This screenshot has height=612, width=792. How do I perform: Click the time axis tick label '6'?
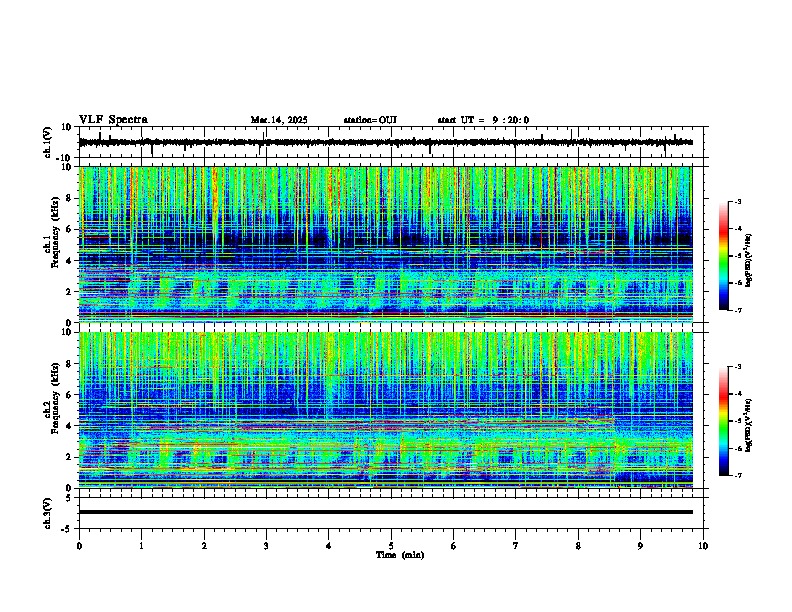(x=454, y=546)
